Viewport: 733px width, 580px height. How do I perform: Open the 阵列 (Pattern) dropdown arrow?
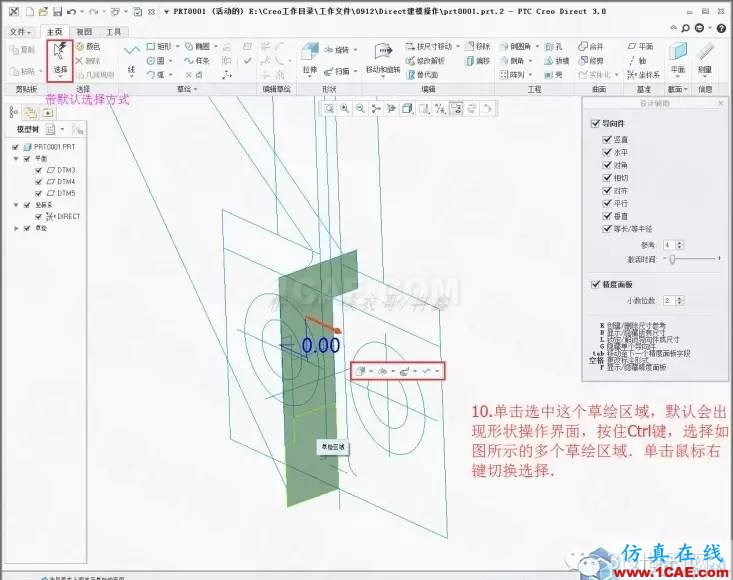[x=530, y=74]
